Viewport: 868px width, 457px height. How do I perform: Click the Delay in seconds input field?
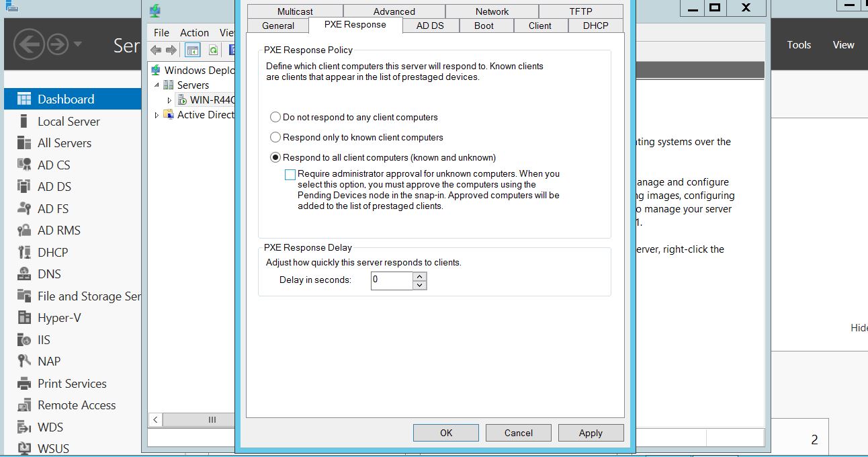pos(391,280)
